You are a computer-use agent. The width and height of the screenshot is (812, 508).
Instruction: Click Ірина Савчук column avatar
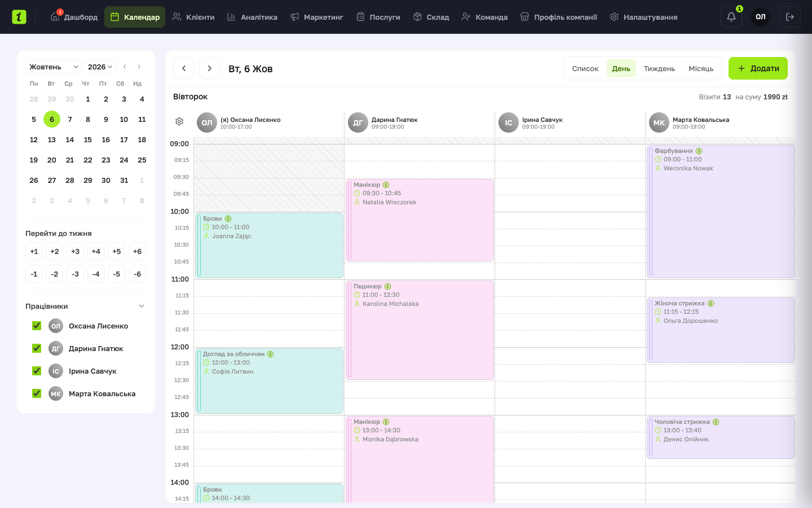[x=509, y=122]
